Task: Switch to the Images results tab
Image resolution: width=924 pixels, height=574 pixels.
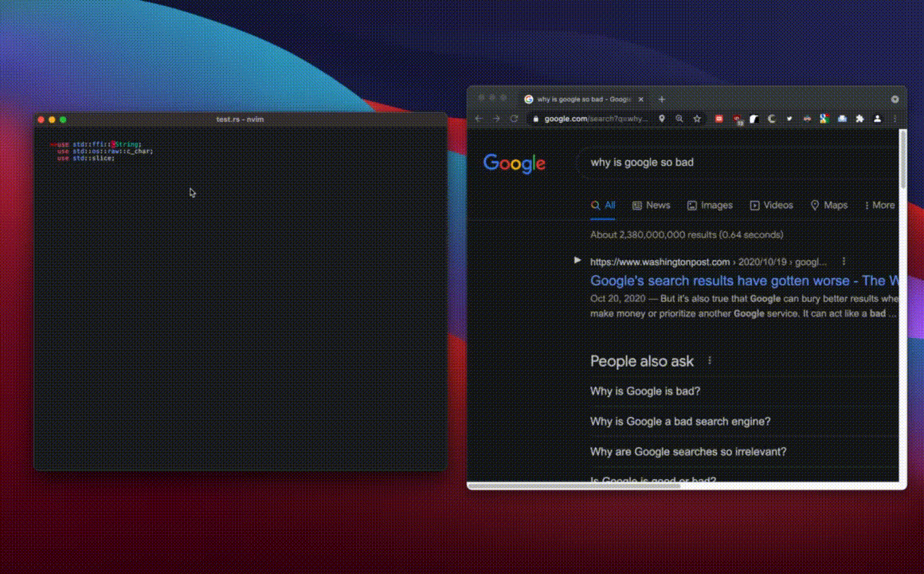Action: click(x=709, y=205)
